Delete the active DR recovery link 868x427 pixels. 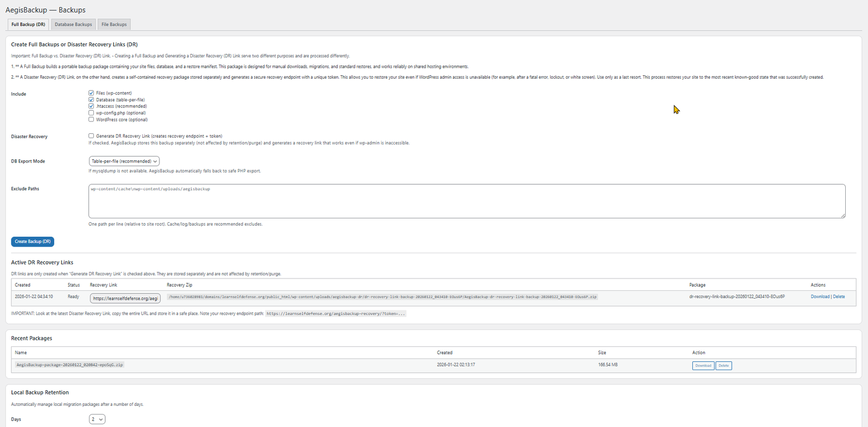(x=839, y=297)
